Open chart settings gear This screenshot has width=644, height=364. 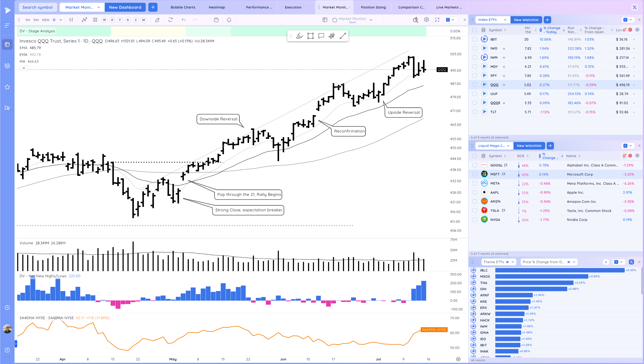coord(426,20)
